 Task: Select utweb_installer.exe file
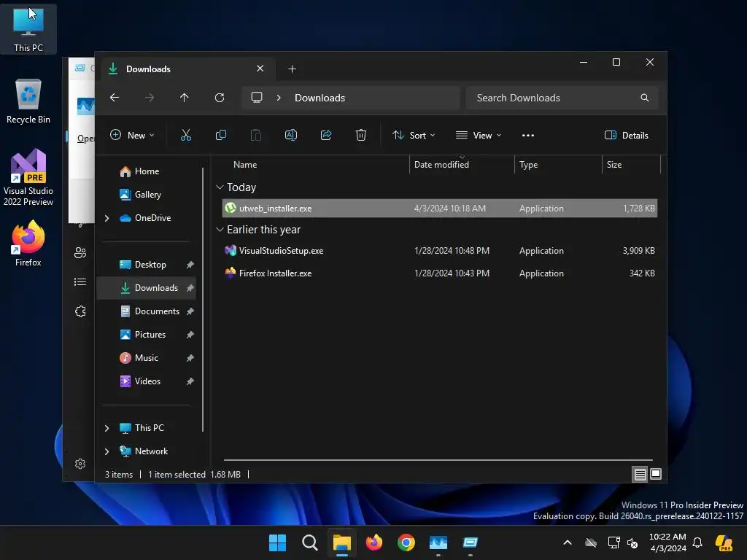click(440, 208)
